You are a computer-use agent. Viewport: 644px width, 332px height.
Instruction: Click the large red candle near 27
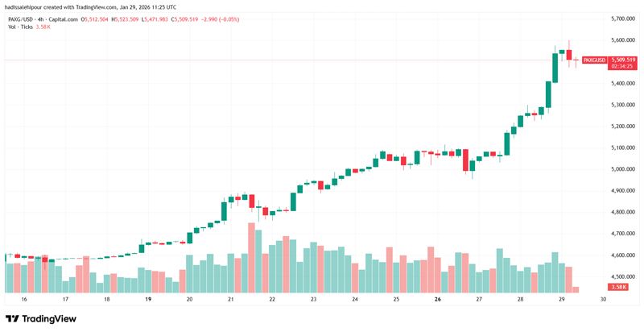[465, 160]
